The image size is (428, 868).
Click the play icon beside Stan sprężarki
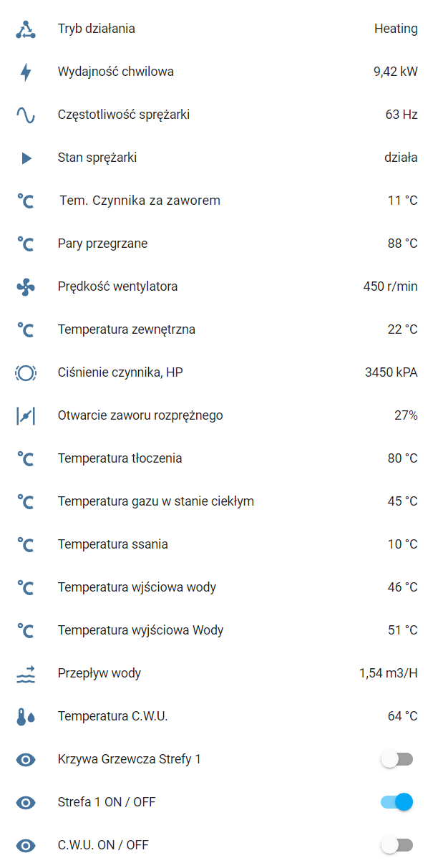tap(26, 158)
